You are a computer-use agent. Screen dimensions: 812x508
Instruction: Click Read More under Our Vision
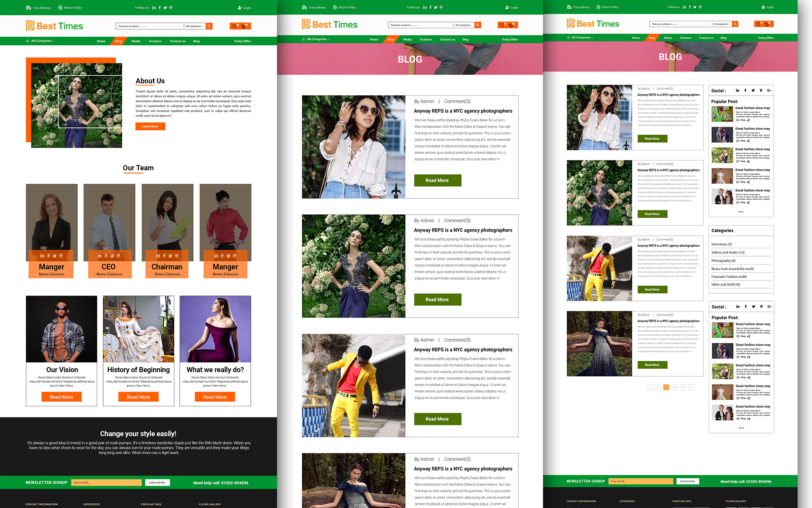click(x=61, y=397)
